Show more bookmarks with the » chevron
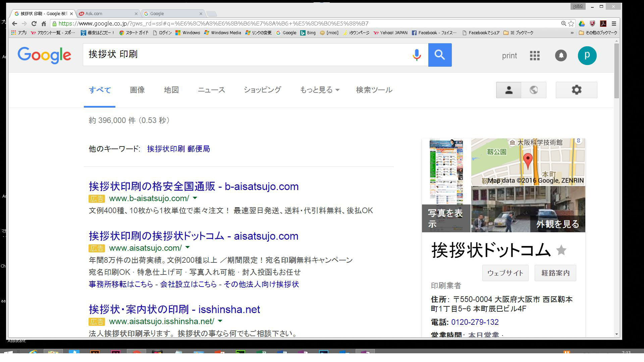This screenshot has width=644, height=362. 572,33
